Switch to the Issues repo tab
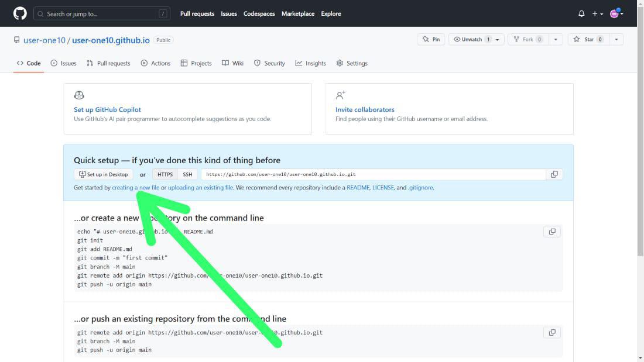This screenshot has width=644, height=362. click(63, 63)
